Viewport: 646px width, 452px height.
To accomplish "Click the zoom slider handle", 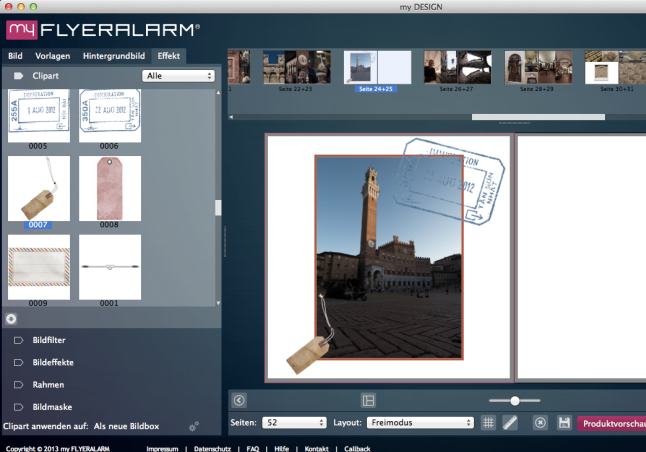I will (515, 400).
